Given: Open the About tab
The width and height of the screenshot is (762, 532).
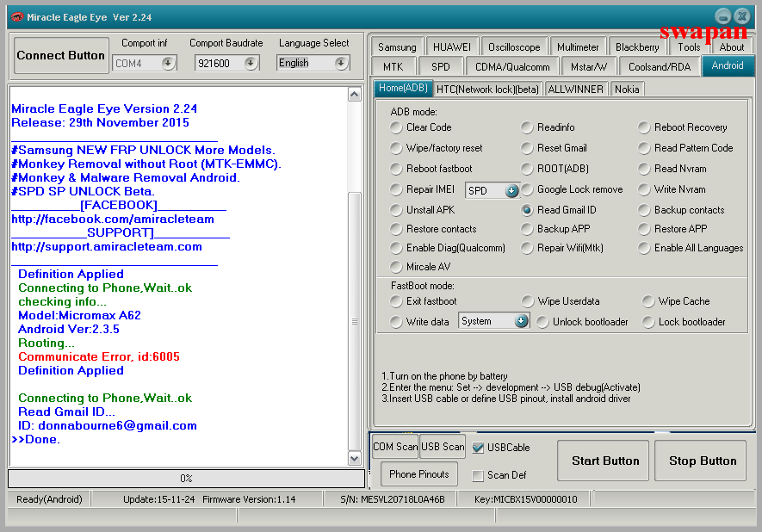Looking at the screenshot, I should [x=731, y=47].
